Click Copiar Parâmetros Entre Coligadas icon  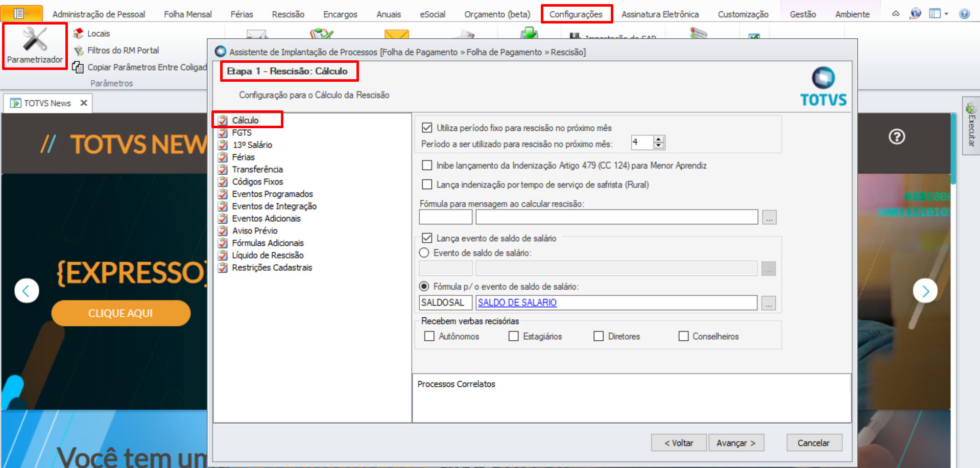coord(78,67)
